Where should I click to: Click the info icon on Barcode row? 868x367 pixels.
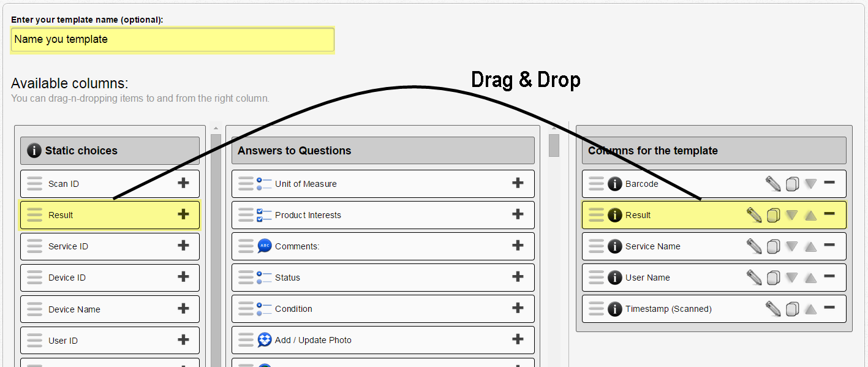tap(614, 184)
